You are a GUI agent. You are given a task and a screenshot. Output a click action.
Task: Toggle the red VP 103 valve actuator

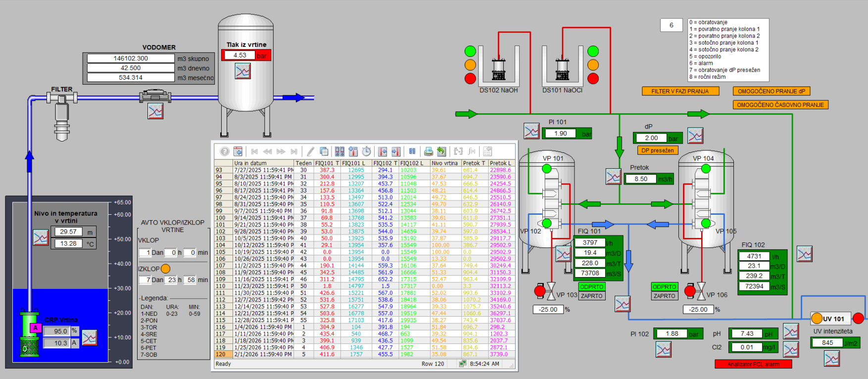(540, 290)
